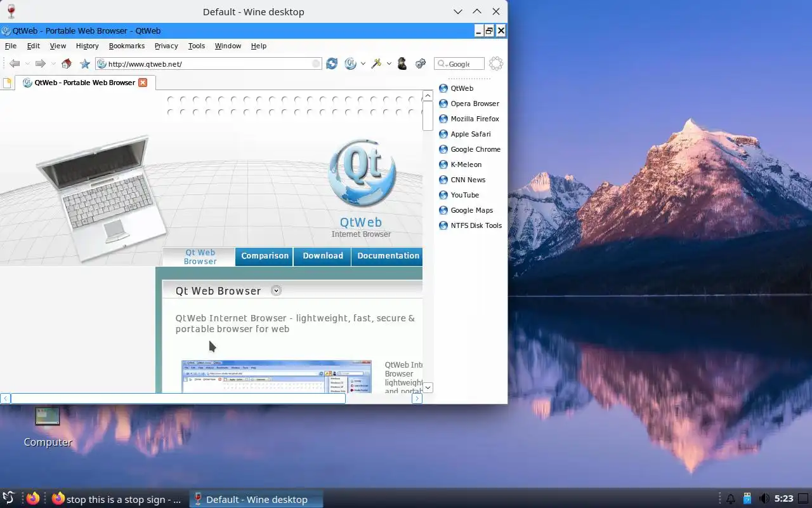Open the History menu

pyautogui.click(x=88, y=46)
